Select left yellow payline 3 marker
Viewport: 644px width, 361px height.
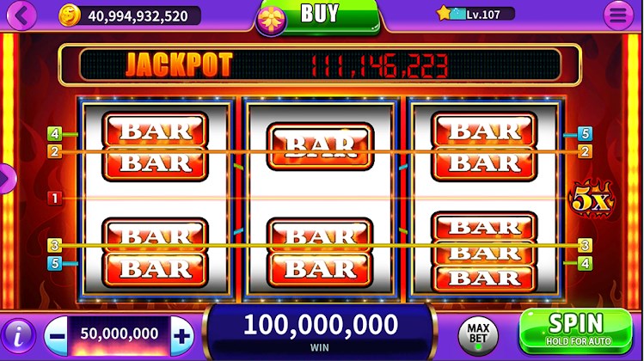point(54,245)
